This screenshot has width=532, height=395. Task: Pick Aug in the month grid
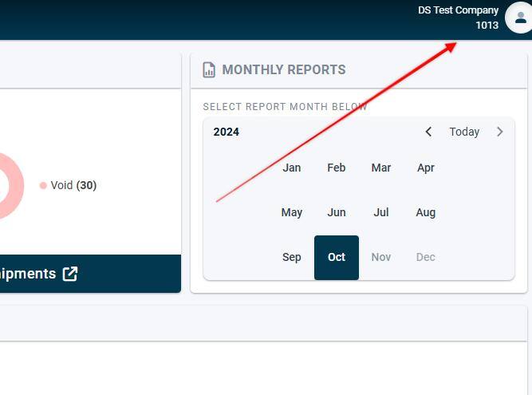pyautogui.click(x=426, y=212)
